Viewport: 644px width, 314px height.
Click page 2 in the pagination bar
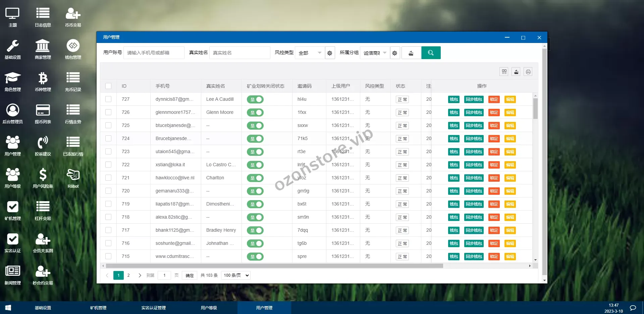point(128,275)
